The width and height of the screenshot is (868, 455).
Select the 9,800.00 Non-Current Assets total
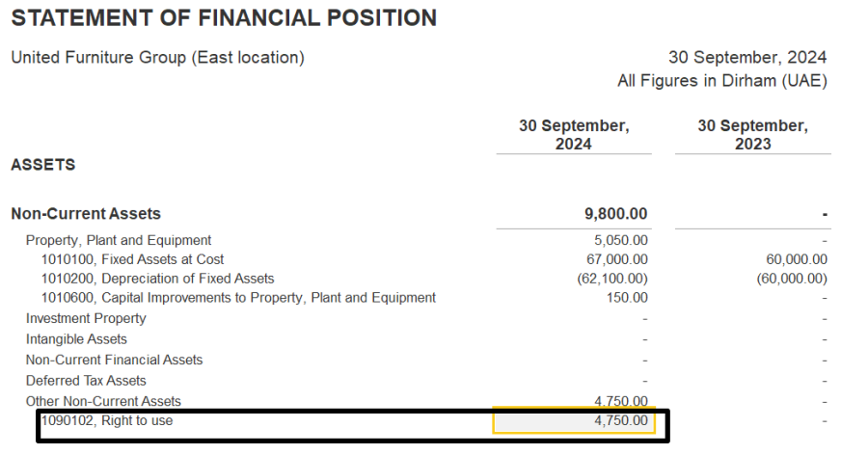click(x=616, y=214)
